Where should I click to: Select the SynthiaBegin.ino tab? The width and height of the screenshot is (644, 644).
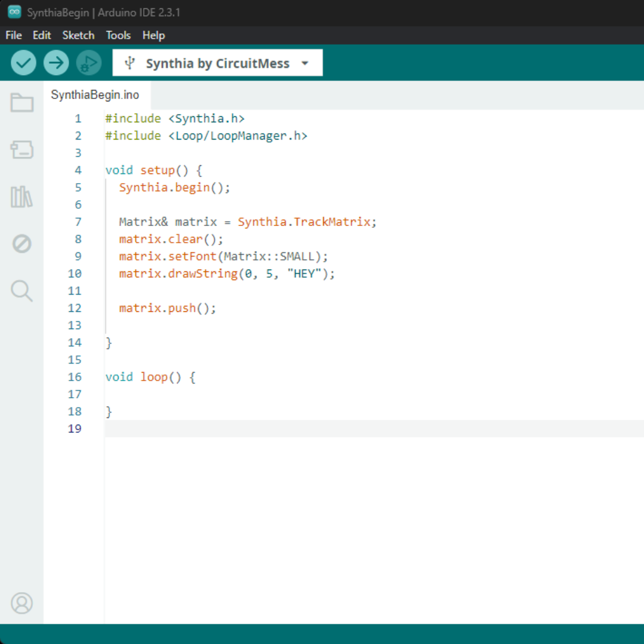[95, 95]
